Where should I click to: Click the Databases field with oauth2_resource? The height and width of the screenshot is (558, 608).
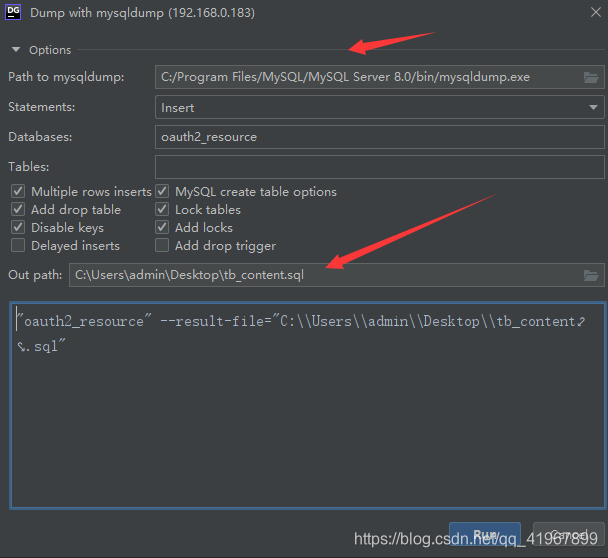coord(380,137)
